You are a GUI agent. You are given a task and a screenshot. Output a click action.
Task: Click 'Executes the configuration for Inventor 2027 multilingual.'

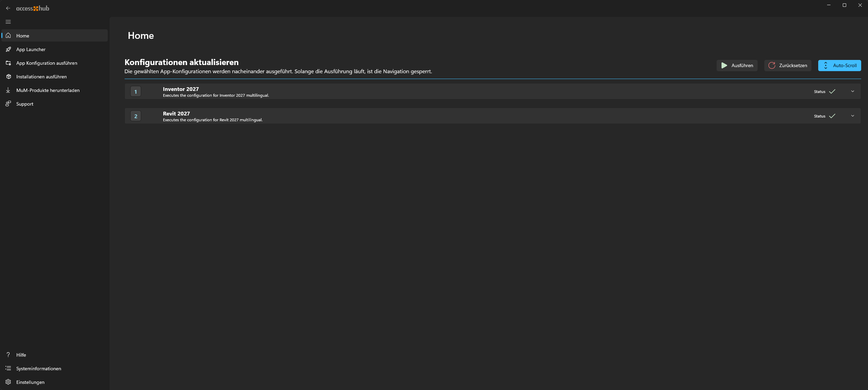216,95
